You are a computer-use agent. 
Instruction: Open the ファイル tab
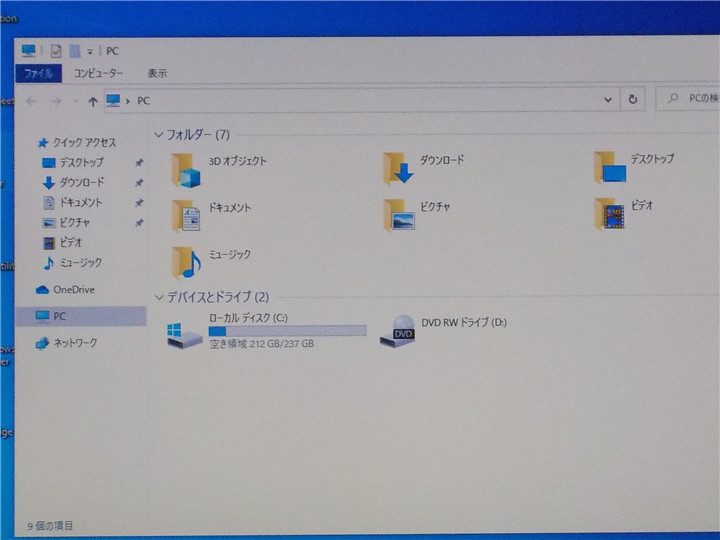39,73
